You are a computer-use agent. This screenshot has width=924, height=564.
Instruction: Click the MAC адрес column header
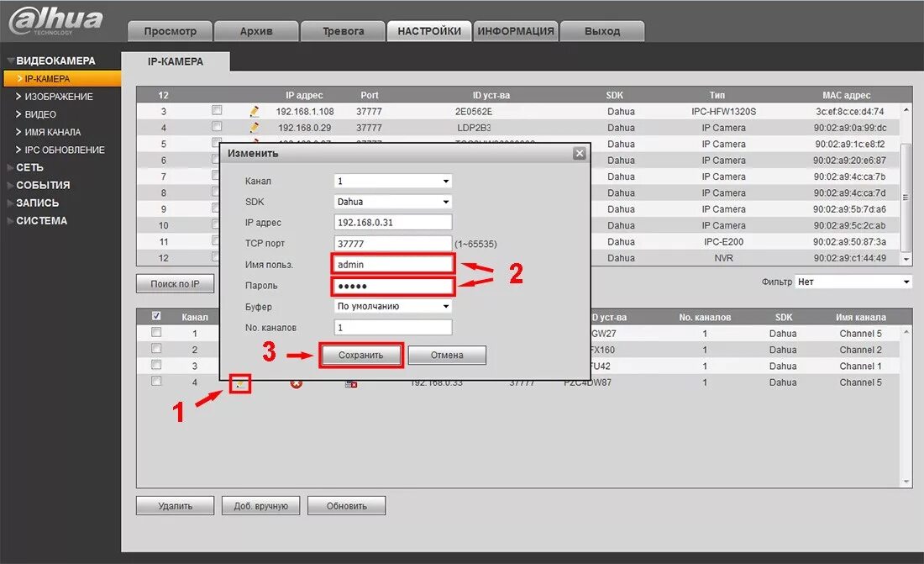pyautogui.click(x=846, y=95)
